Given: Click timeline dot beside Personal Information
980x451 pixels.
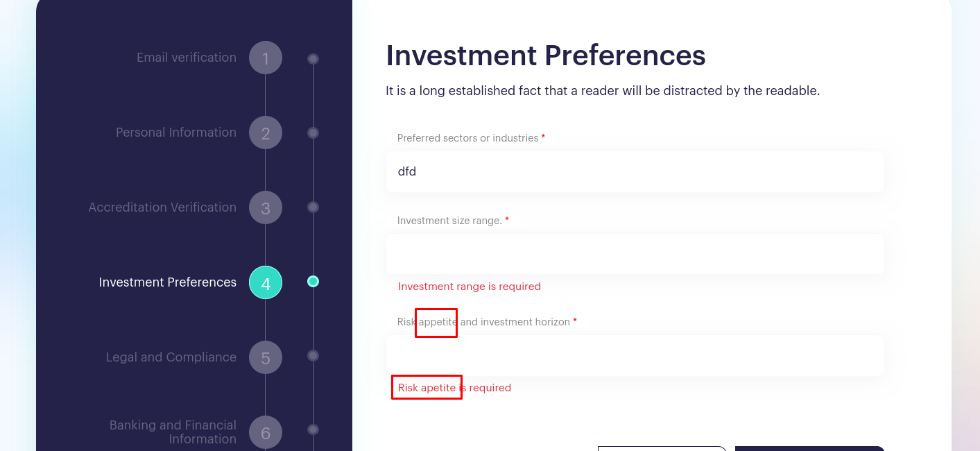Looking at the screenshot, I should coord(313,133).
